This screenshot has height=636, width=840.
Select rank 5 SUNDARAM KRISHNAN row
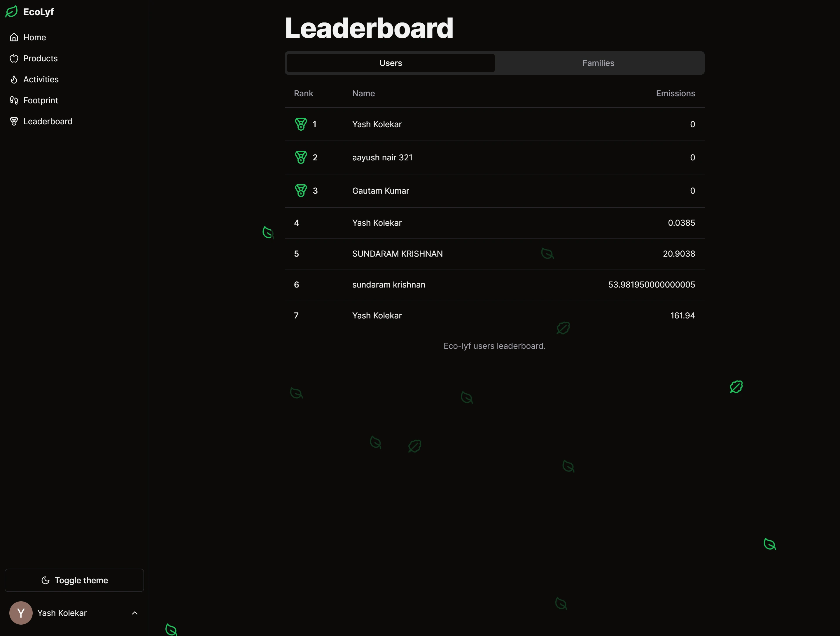494,253
